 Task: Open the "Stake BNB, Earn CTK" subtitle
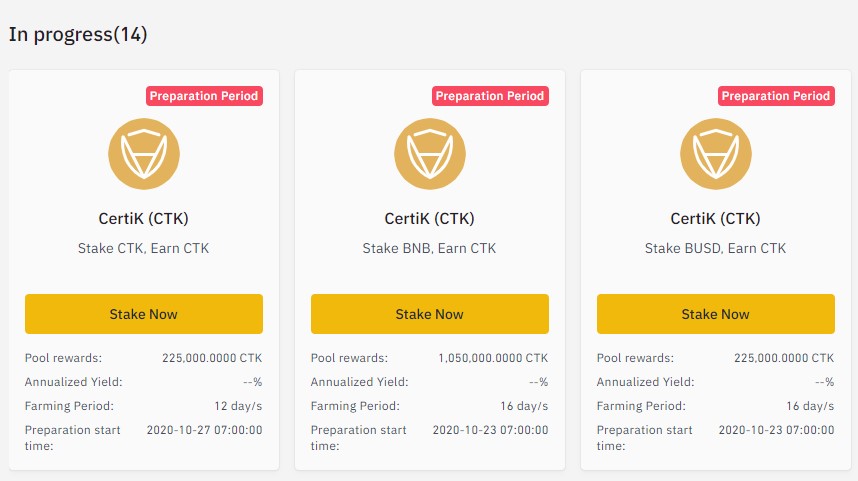[x=429, y=248]
